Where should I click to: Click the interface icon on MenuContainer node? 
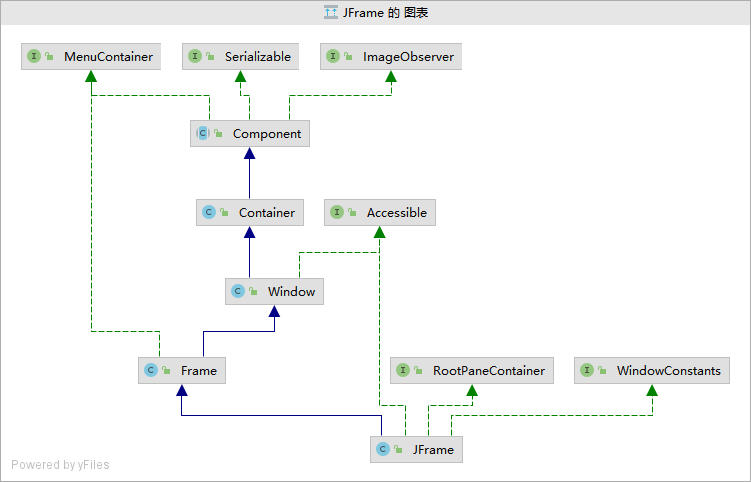pyautogui.click(x=34, y=57)
